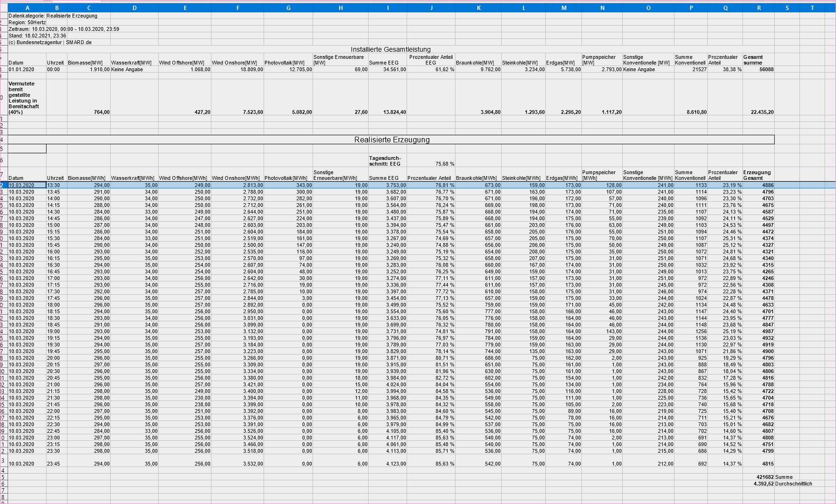Click the 'Datenkategorie: Realisierte Erzeugung' cell
This screenshot has height=504, width=836.
[53, 16]
